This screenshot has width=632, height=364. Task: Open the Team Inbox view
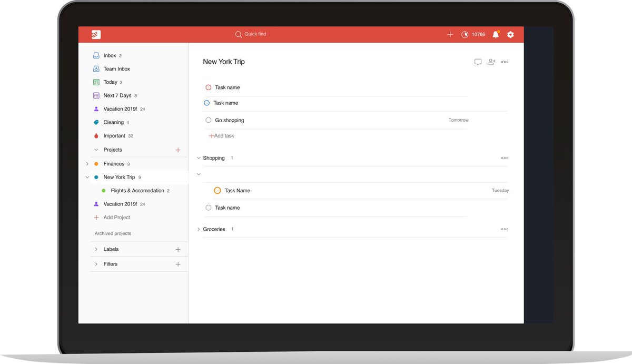click(x=116, y=68)
